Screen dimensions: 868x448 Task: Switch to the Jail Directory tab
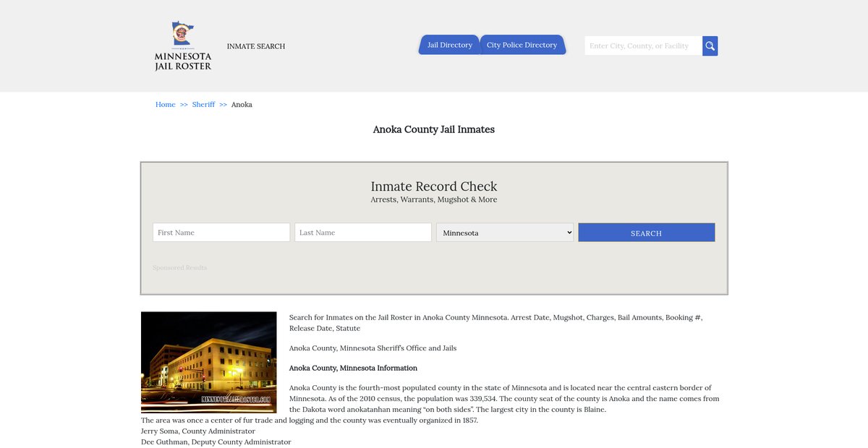(x=449, y=45)
